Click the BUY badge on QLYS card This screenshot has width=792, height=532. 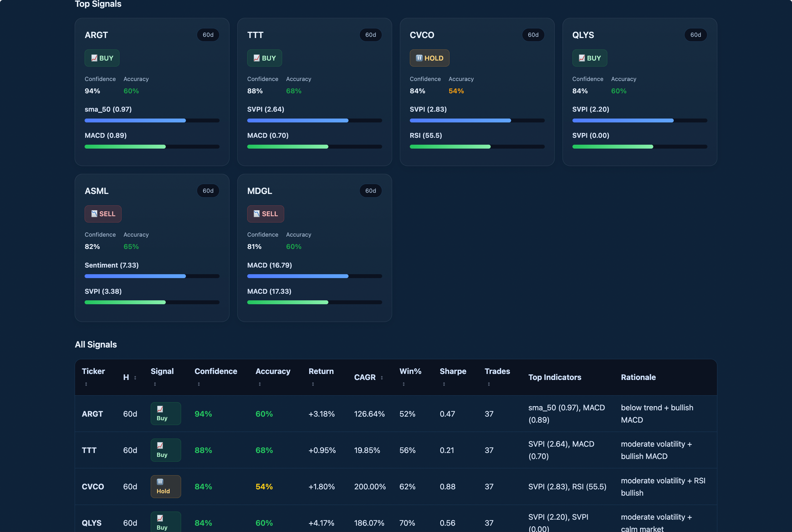tap(590, 58)
